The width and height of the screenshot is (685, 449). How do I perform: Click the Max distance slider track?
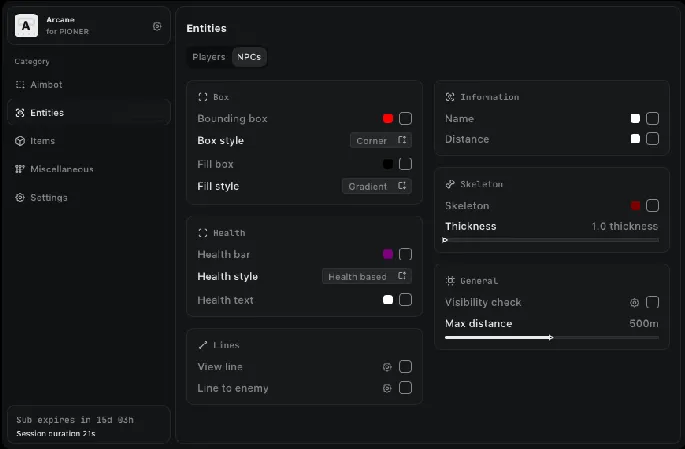point(551,338)
